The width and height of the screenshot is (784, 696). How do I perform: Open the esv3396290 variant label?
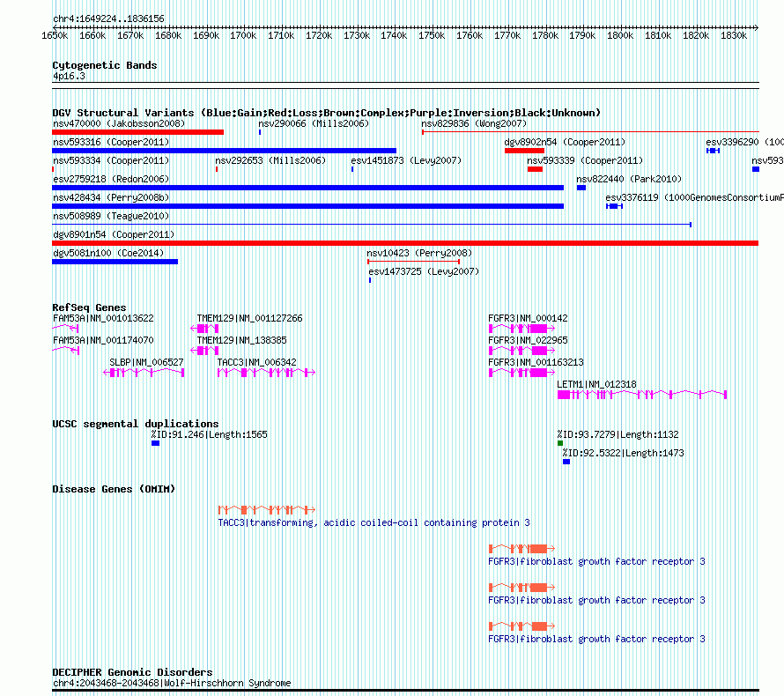pyautogui.click(x=744, y=142)
